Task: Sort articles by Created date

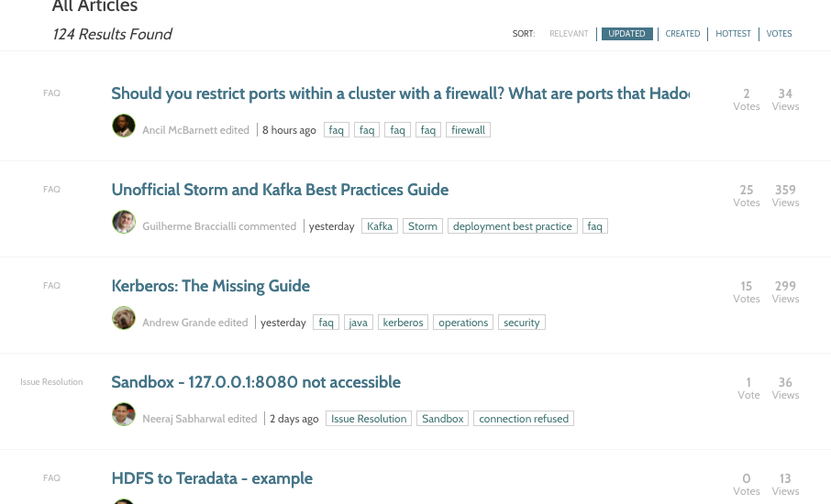Action: [x=682, y=34]
